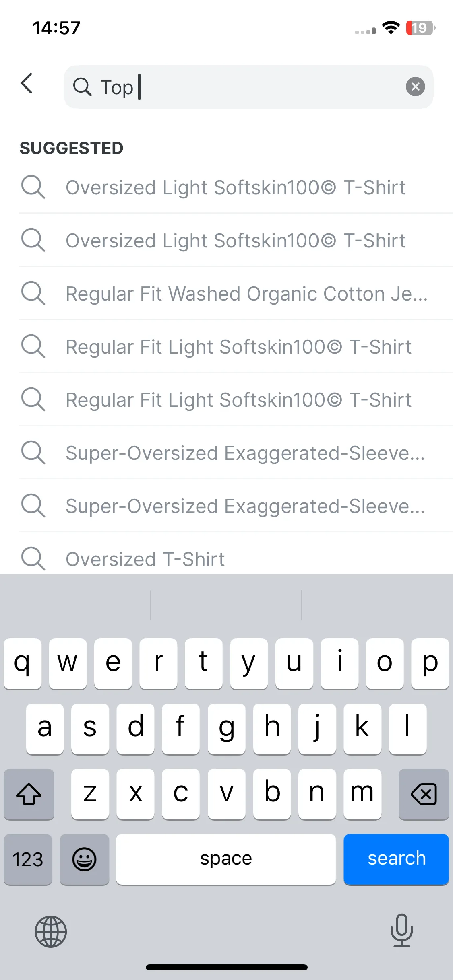Tap the backspace delete key
The height and width of the screenshot is (980, 453).
coord(424,794)
